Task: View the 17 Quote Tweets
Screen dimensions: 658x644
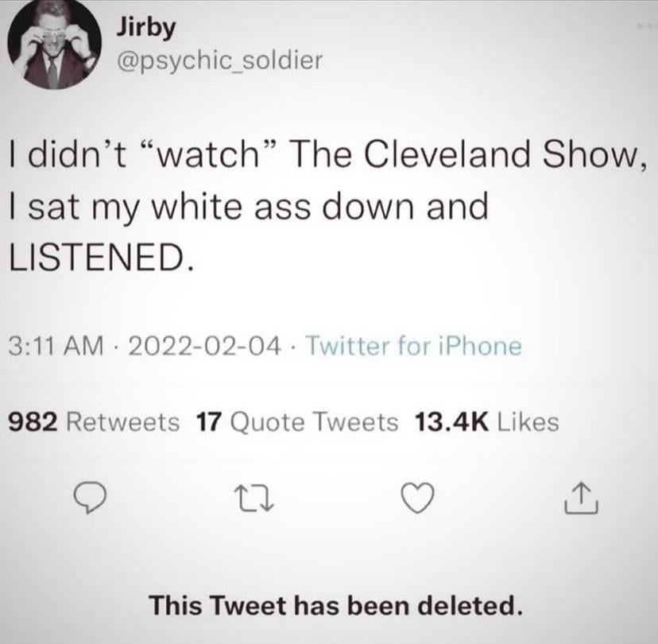Action: pyautogui.click(x=296, y=422)
